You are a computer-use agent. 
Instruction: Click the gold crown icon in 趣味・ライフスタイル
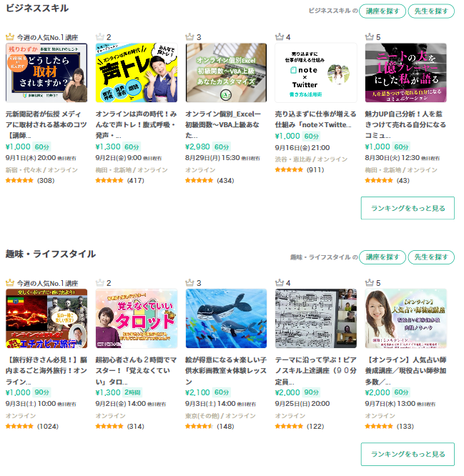pos(10,283)
